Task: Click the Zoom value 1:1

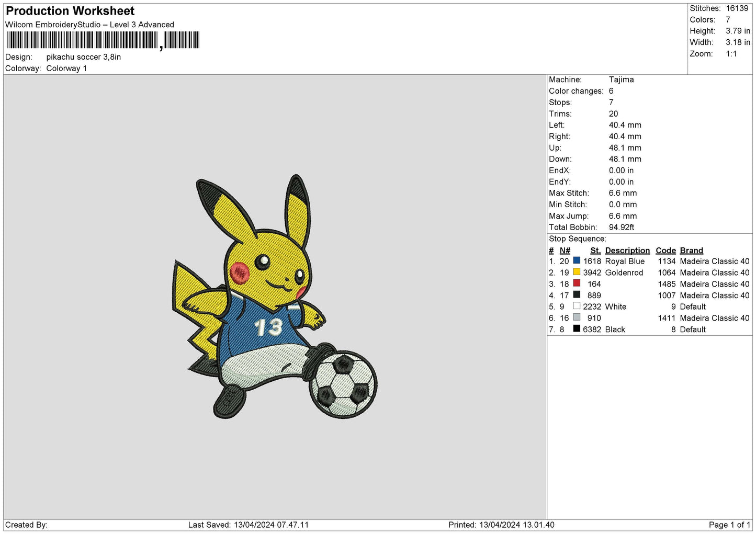Action: point(731,54)
